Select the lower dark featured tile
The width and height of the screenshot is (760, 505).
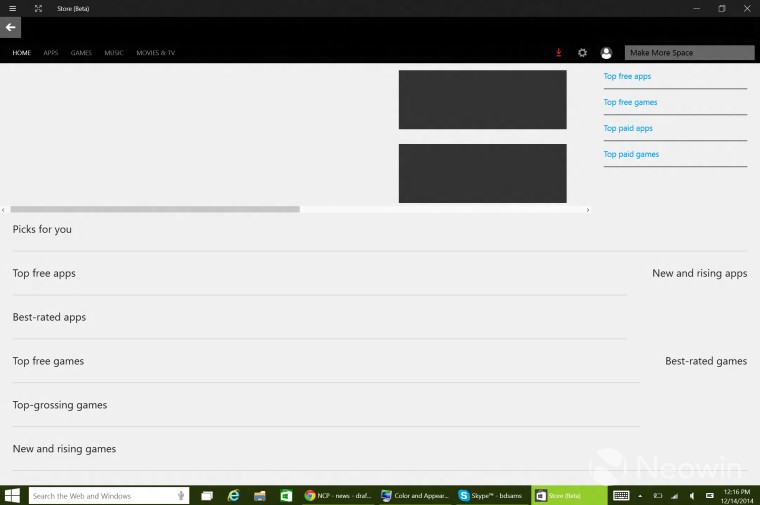tap(482, 173)
